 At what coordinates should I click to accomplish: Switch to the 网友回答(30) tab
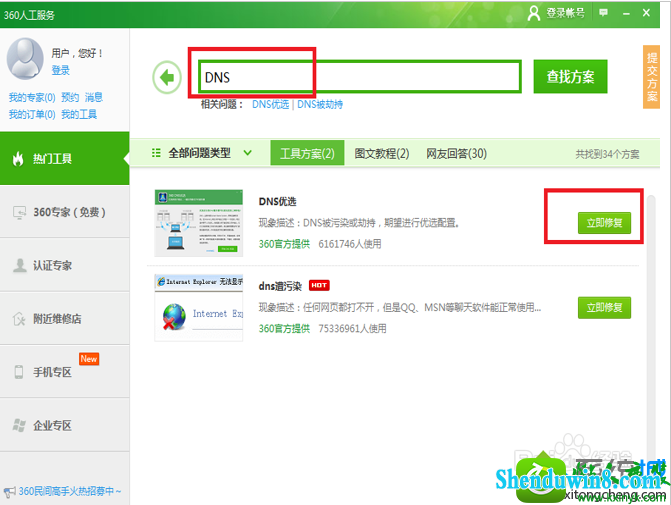(456, 153)
